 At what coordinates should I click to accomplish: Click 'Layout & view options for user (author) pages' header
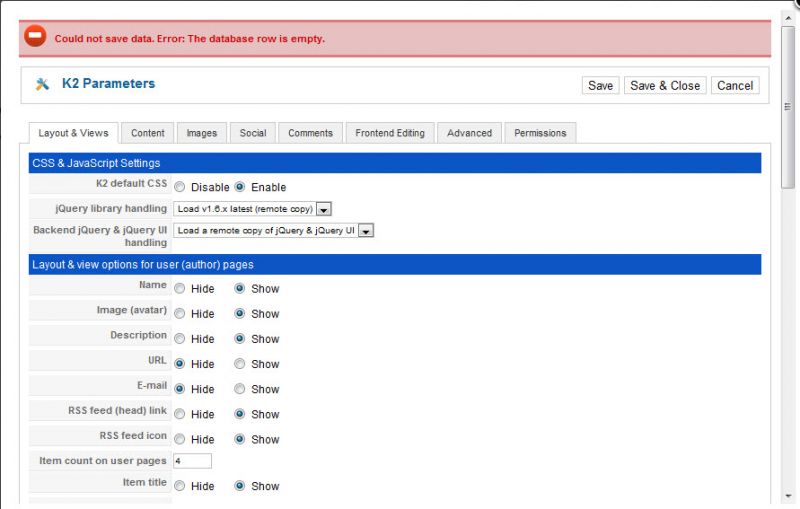click(x=395, y=265)
